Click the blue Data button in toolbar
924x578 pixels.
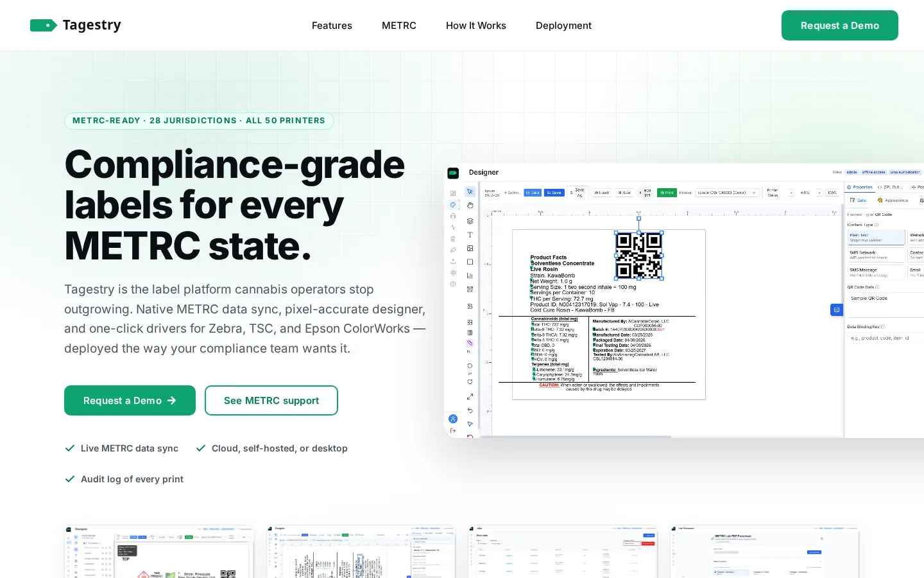click(x=533, y=193)
